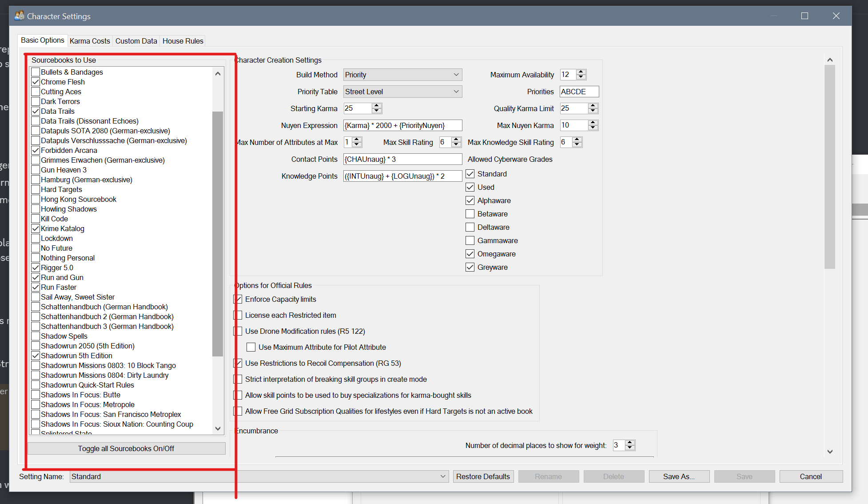Viewport: 868px width, 504px height.
Task: Enable the Shadow Spells sourcebook
Action: click(36, 336)
